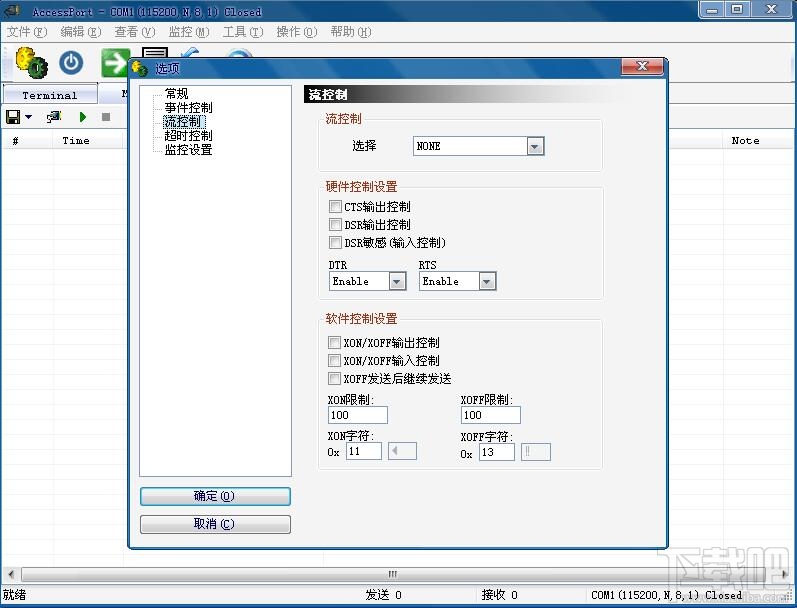Click the 发送 0 status bar text

click(383, 595)
